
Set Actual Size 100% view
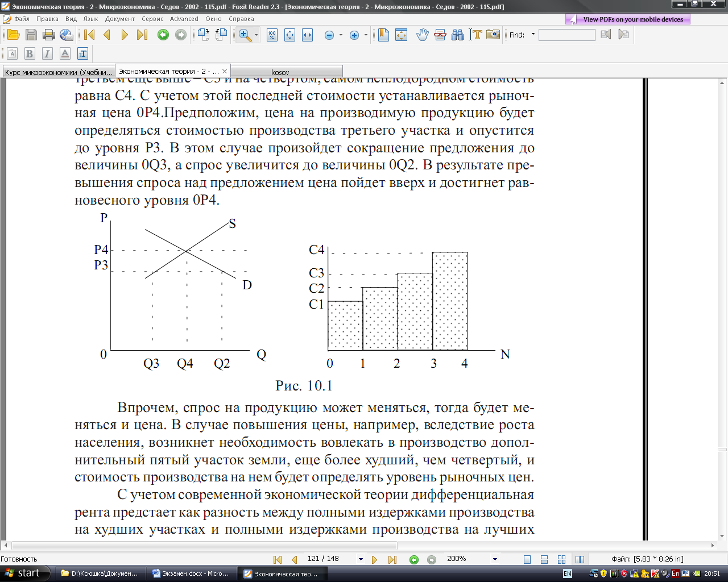tap(272, 35)
